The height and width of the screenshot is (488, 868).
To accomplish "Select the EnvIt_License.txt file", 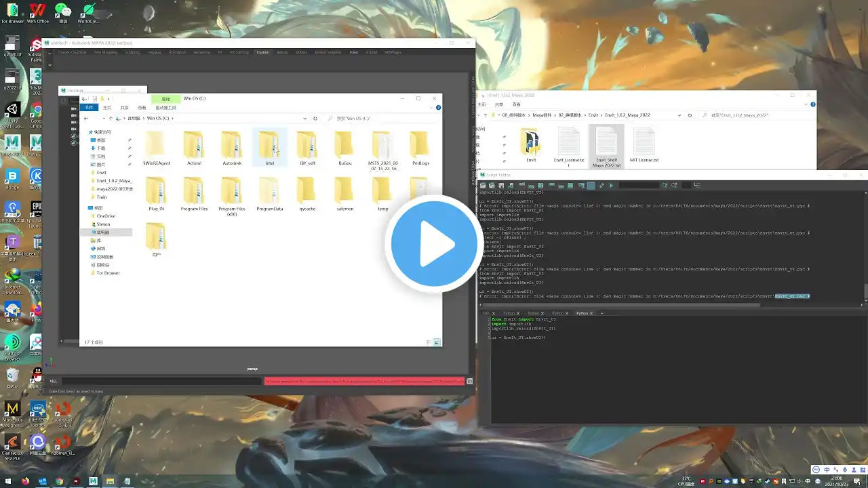I will (568, 146).
